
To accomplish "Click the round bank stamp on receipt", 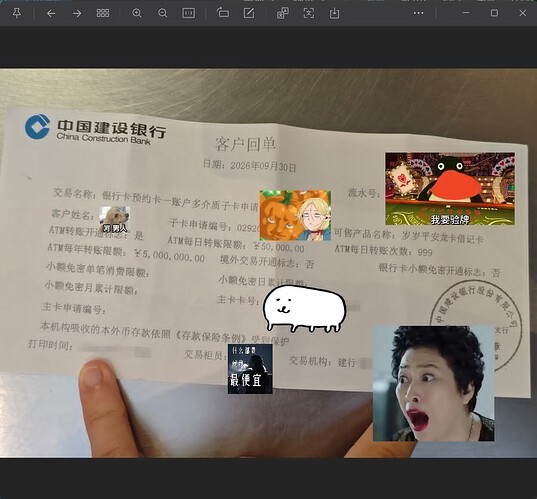I will coord(476,325).
